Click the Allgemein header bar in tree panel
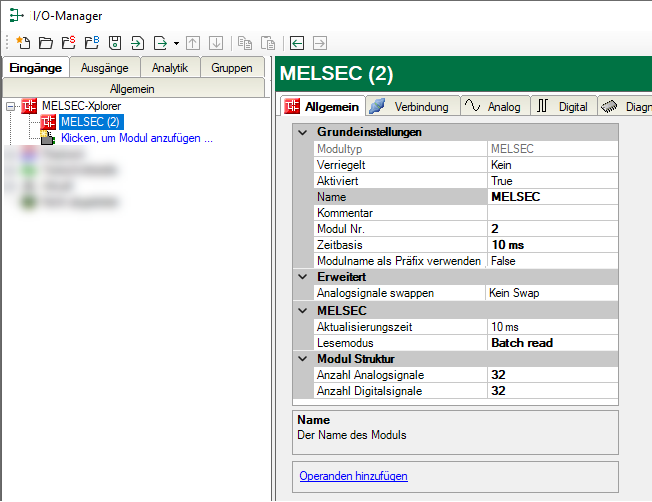The image size is (652, 502). point(133,89)
